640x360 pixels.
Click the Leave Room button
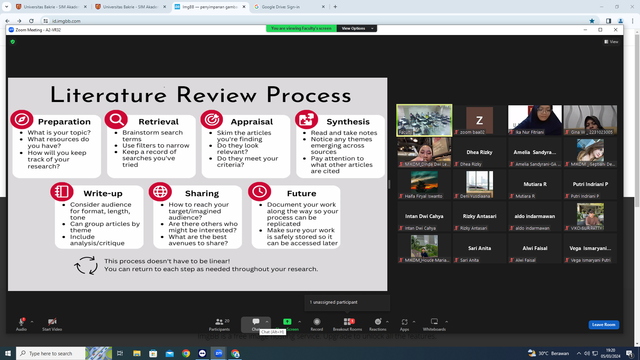(604, 324)
